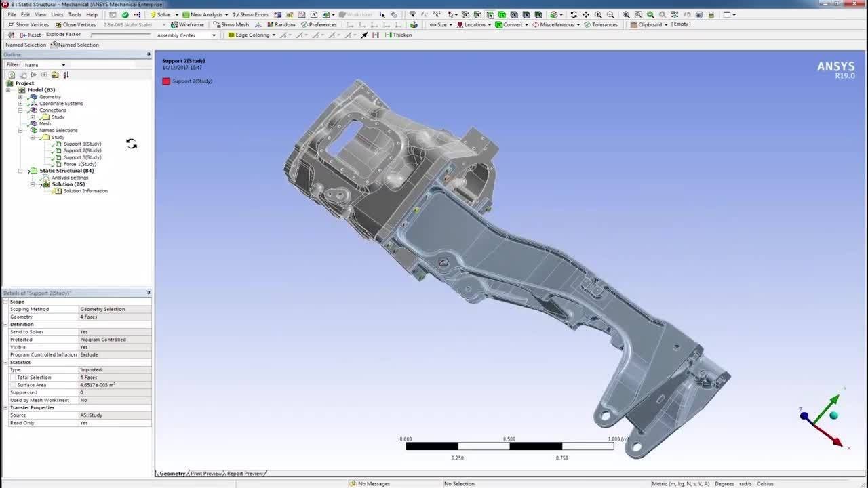This screenshot has height=488, width=868.
Task: Select the Body selection filter icon
Action: tap(502, 14)
